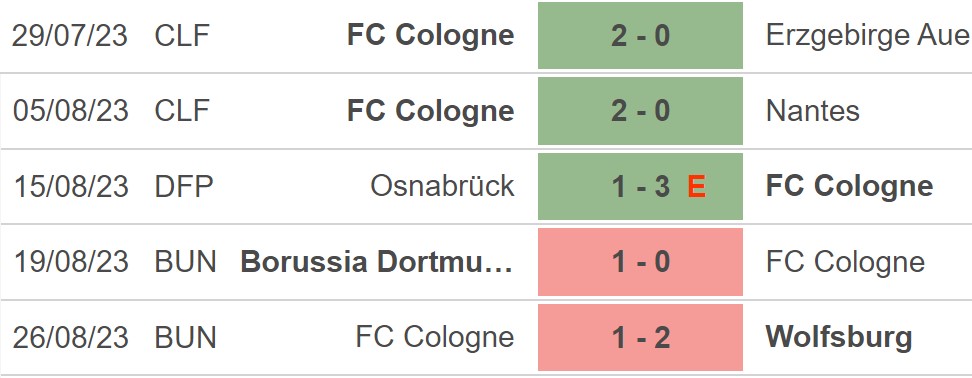Click FC Cologne in the 05/08/23 row

(431, 112)
